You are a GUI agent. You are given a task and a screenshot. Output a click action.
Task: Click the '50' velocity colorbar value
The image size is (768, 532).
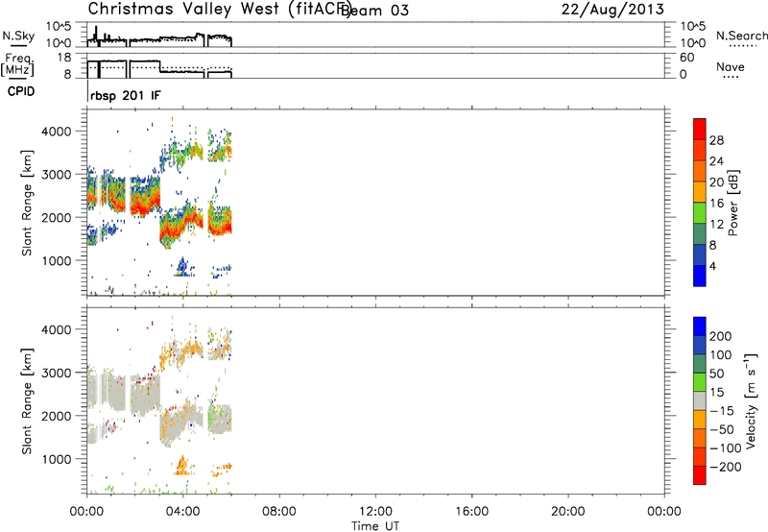(x=716, y=374)
